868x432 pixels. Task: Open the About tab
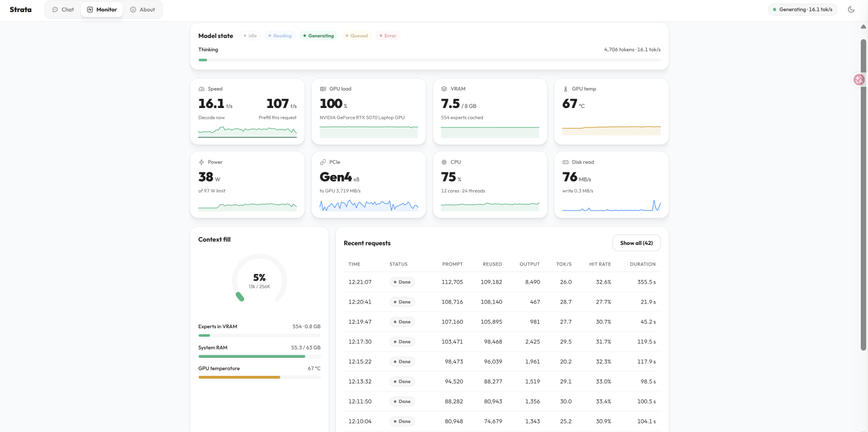tap(143, 10)
